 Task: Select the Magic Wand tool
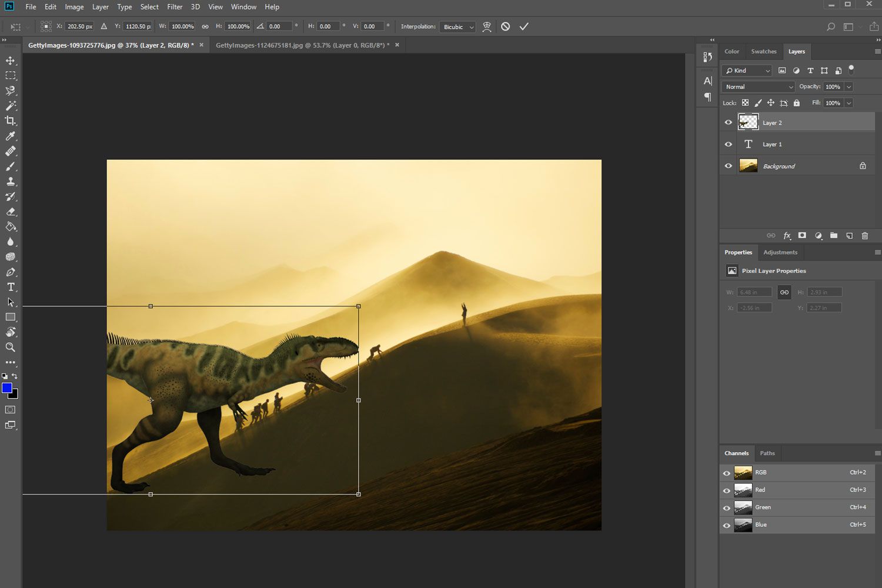pos(11,106)
